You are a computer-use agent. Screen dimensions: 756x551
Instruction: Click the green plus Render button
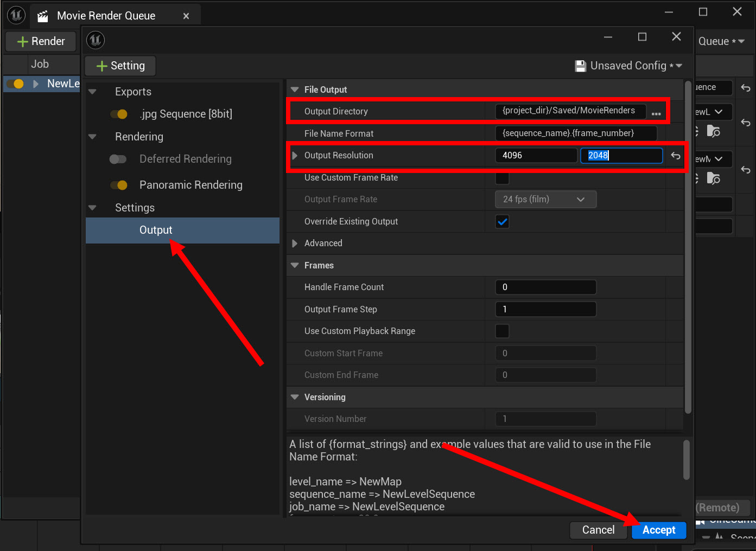[41, 41]
